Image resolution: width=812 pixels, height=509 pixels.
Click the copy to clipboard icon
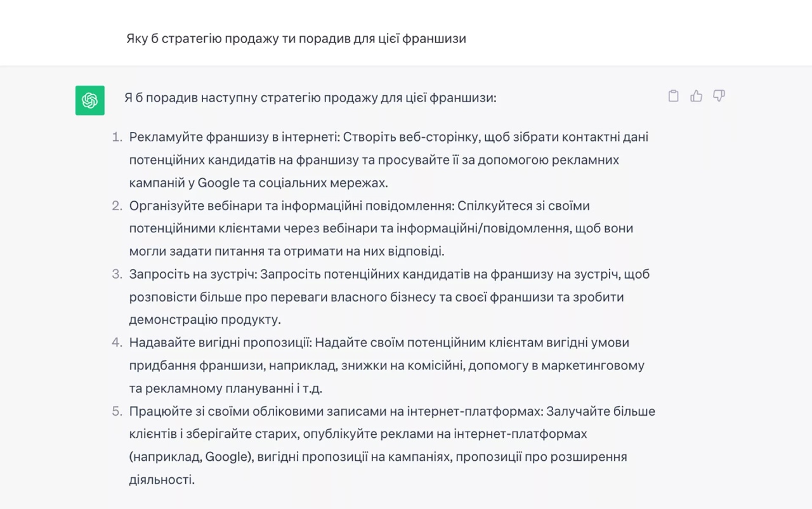click(x=674, y=96)
